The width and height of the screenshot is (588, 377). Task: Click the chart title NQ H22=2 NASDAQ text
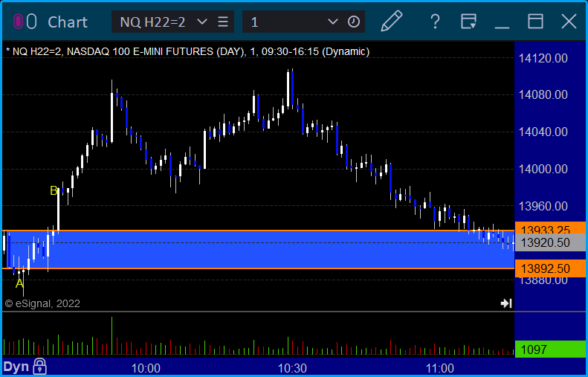click(187, 51)
